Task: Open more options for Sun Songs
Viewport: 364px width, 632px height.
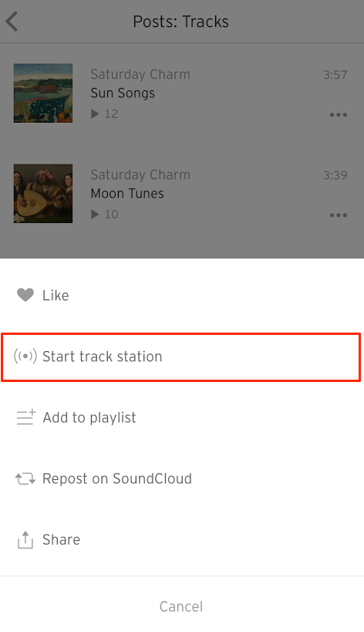Action: (339, 114)
